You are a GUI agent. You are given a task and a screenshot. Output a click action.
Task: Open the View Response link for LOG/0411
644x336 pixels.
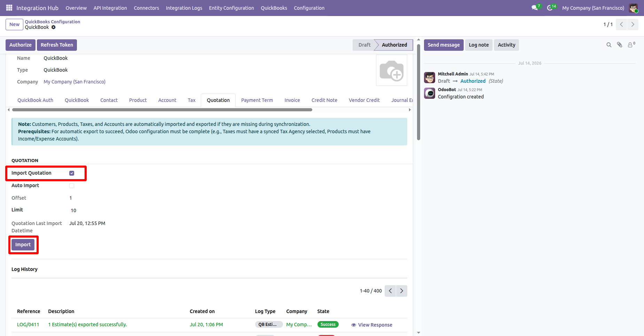372,325
